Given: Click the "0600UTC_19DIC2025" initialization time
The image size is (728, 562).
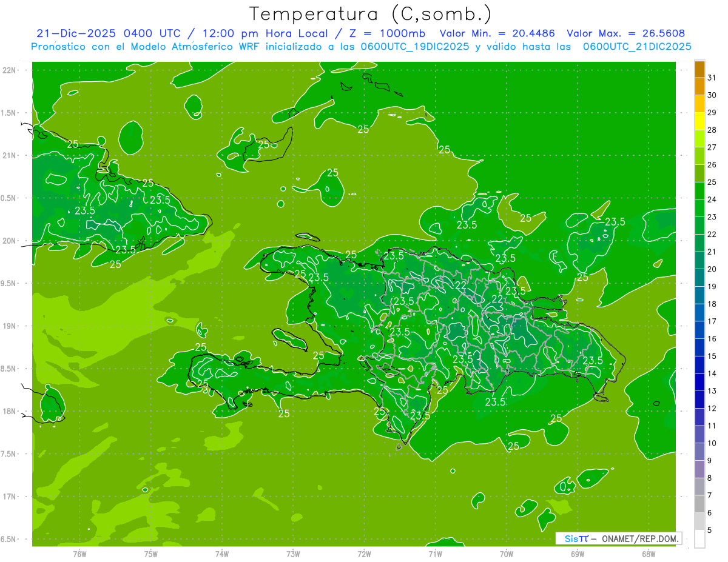Looking at the screenshot, I should 416,47.
